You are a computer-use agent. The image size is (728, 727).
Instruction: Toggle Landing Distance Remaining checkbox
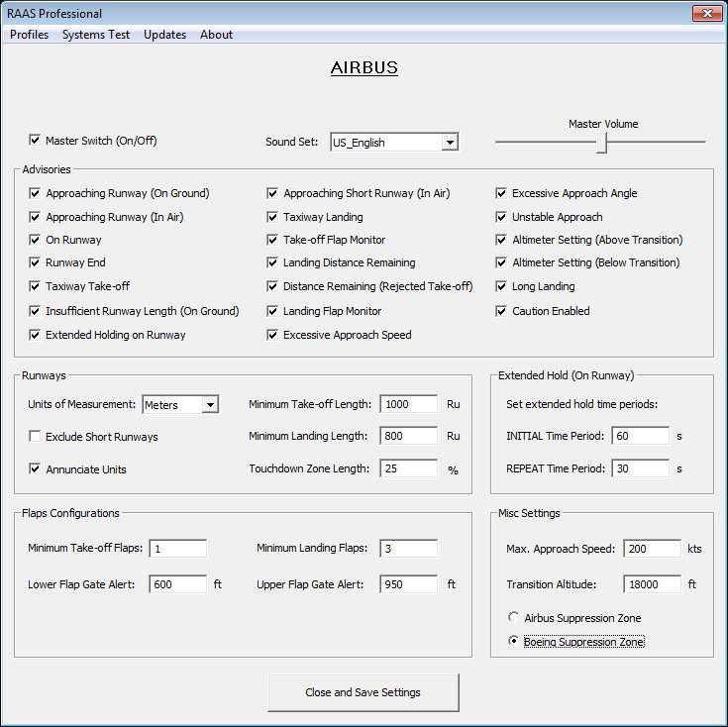coord(272,262)
